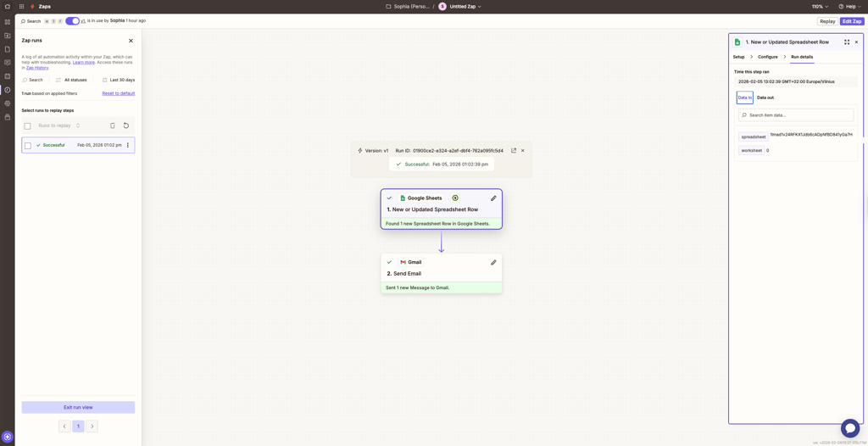The width and height of the screenshot is (868, 446).
Task: Open the Last 30 days date filter
Action: 119,80
